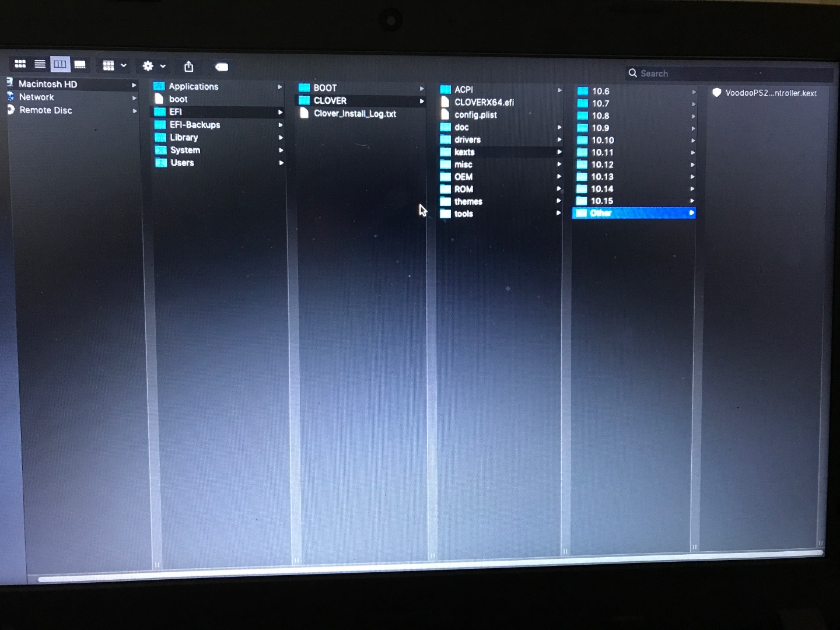The height and width of the screenshot is (630, 840).
Task: Select the VoodooPS2Controller.kext shield icon
Action: point(717,92)
